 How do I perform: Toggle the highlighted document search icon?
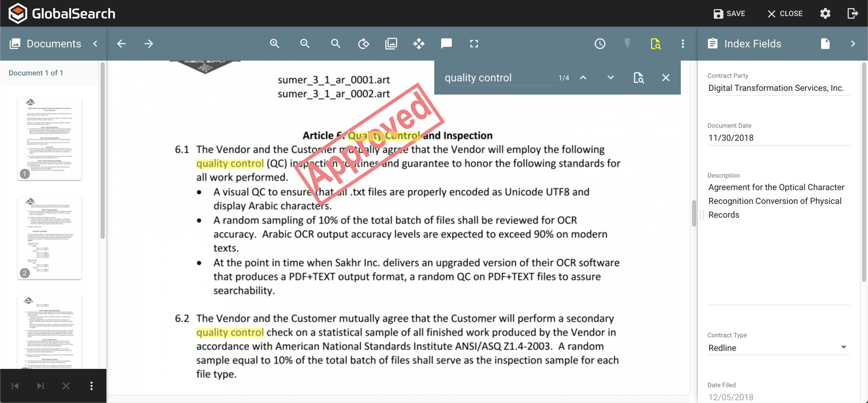tap(655, 44)
